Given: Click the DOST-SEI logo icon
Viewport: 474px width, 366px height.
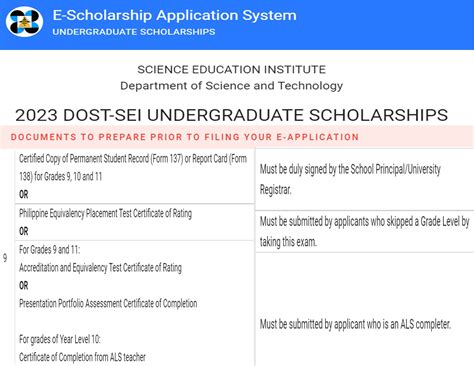Looking at the screenshot, I should click(24, 22).
